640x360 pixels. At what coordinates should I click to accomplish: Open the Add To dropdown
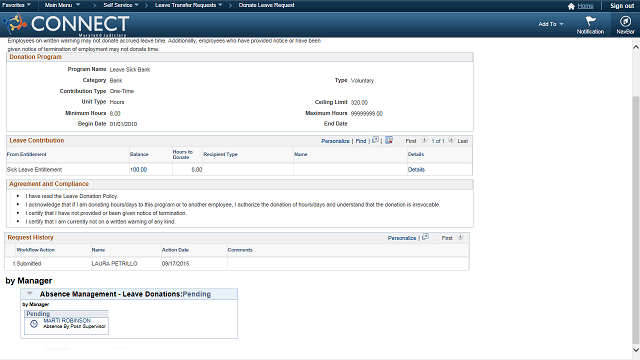click(x=551, y=24)
